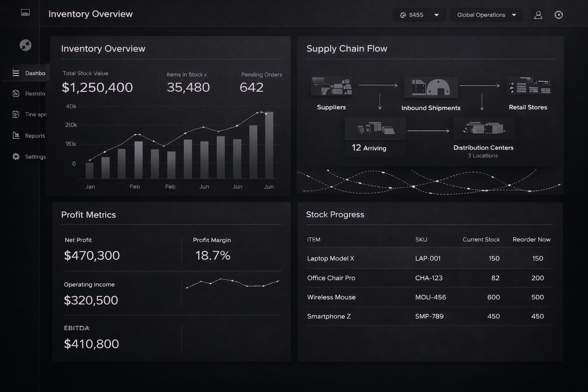This screenshot has width=588, height=392.
Task: Open the Retail Stores icon
Action: pos(529,86)
